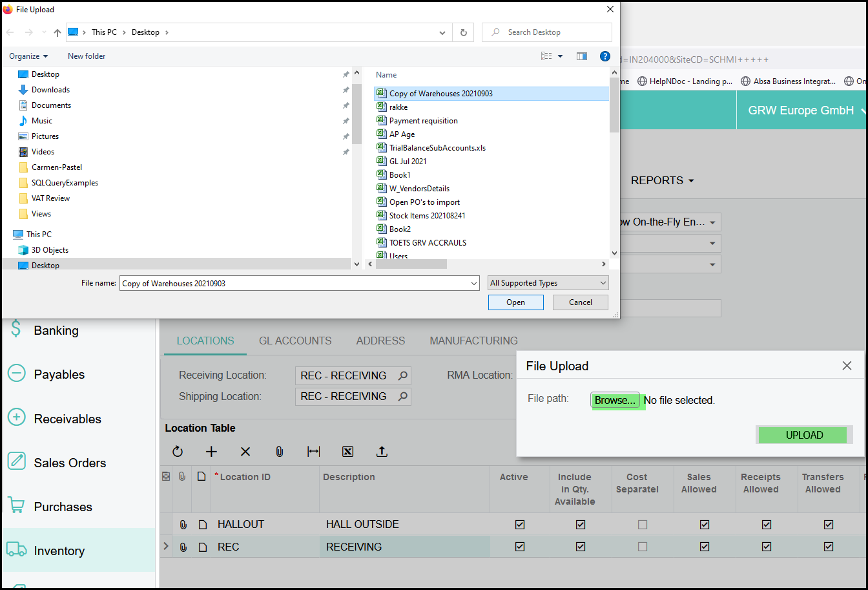
Task: Click the upload icon in Location Table toolbar
Action: (x=382, y=452)
